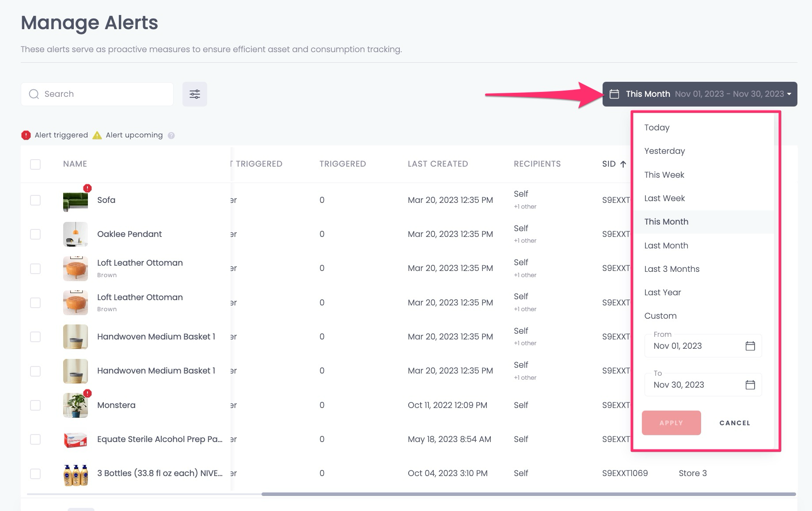Click the From date field Nov 01, 2023
Viewport: 812px width, 511px height.
703,346
